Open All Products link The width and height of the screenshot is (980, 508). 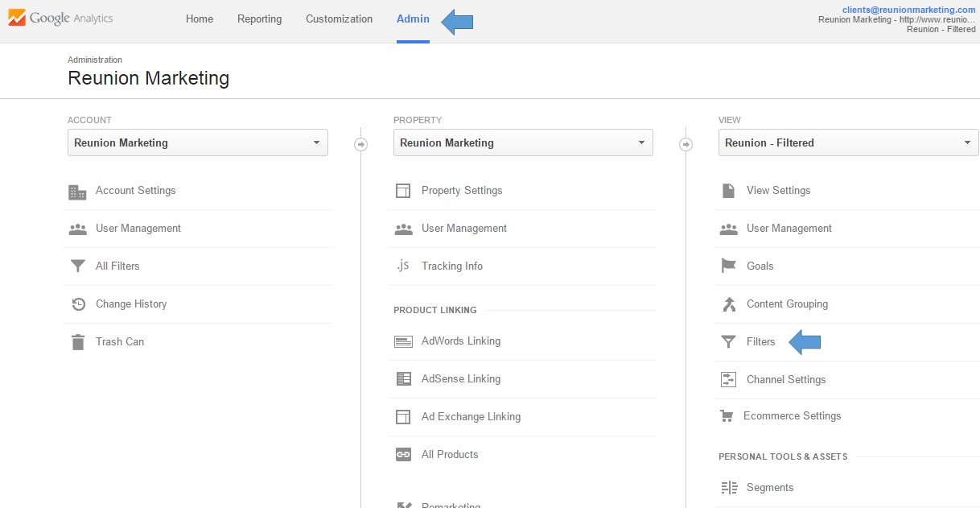point(450,455)
